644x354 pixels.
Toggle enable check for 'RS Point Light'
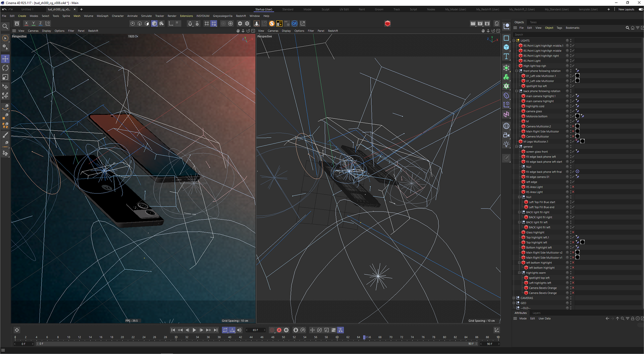[x=573, y=61]
